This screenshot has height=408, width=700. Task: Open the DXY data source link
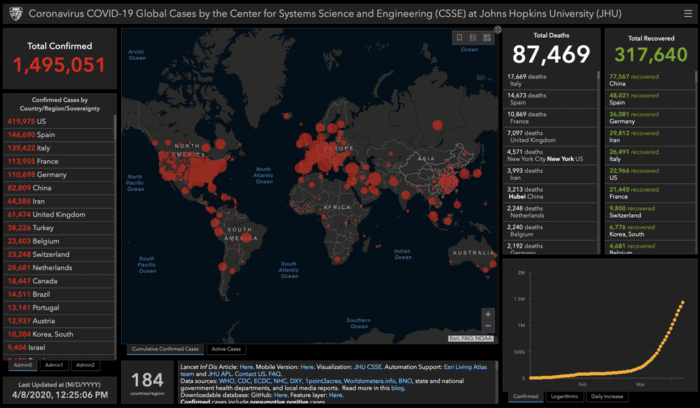[x=296, y=381]
